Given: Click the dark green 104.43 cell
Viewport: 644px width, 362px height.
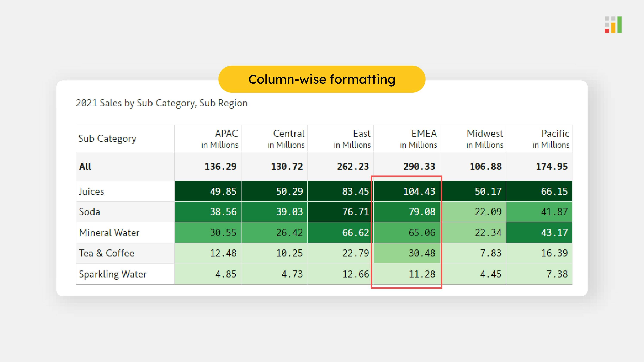Looking at the screenshot, I should [407, 191].
